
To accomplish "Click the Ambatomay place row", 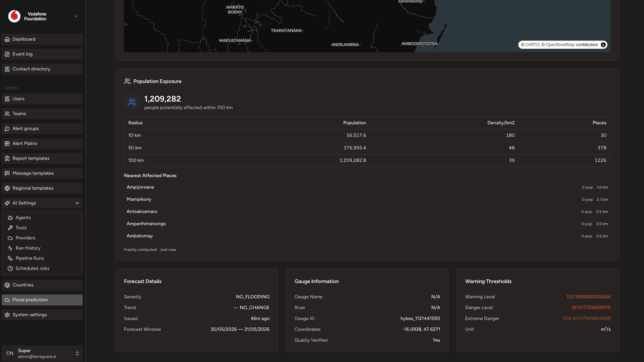I will [367, 236].
